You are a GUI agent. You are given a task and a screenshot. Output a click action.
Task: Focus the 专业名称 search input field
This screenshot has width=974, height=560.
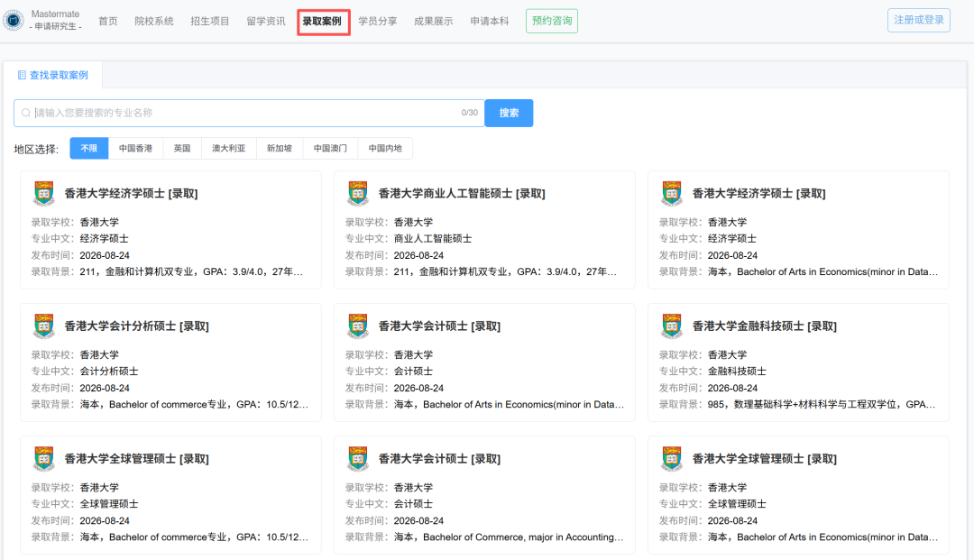[x=249, y=113]
